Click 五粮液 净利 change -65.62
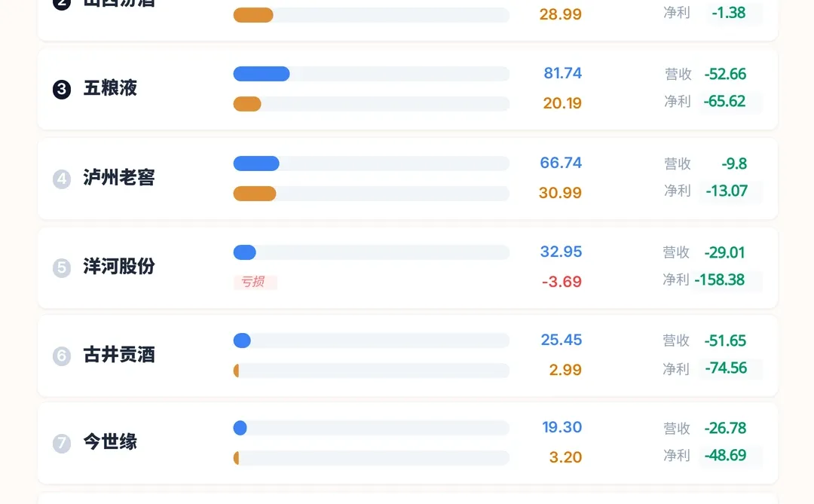This screenshot has height=504, width=814. (725, 102)
